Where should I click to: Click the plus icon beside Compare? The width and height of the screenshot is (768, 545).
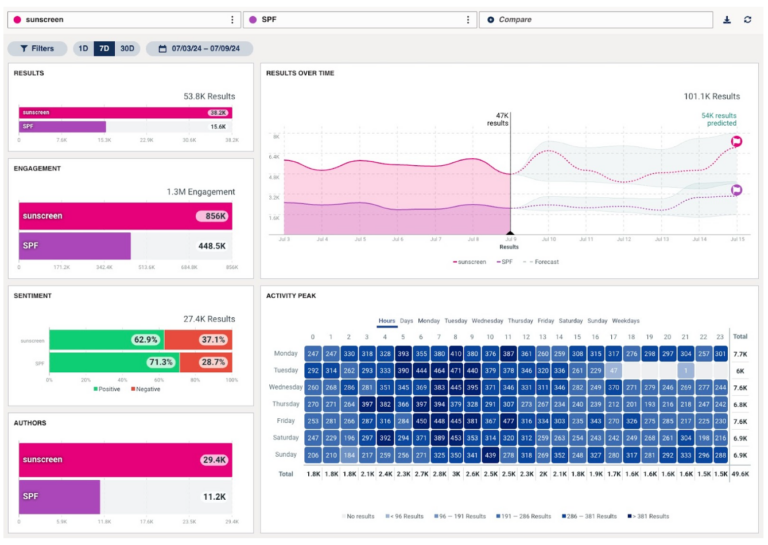(490, 20)
